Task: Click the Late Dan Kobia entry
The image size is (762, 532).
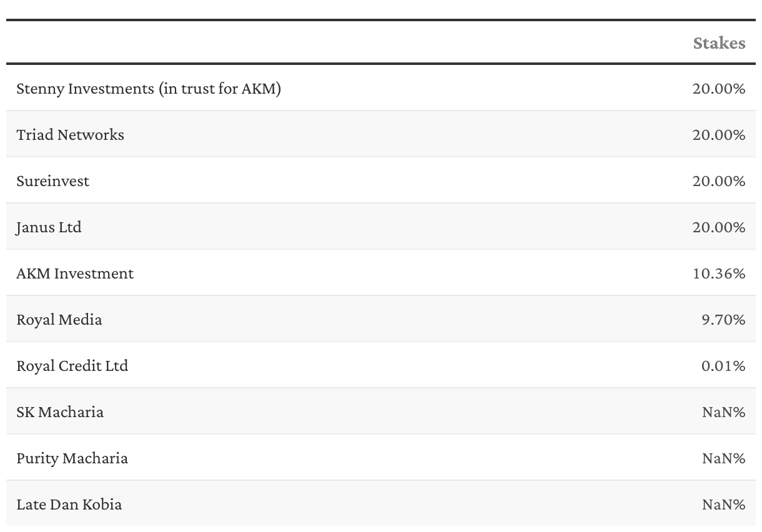Action: click(x=69, y=505)
